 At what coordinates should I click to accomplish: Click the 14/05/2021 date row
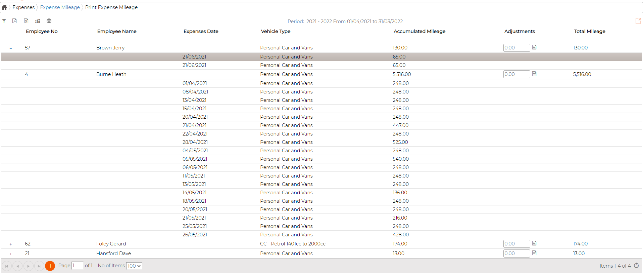[322, 193]
